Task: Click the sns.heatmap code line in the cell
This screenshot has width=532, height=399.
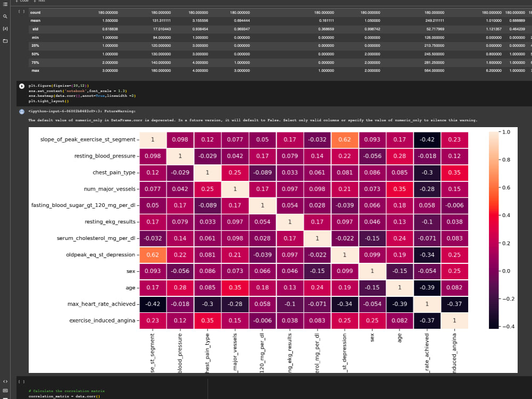Action: point(82,96)
